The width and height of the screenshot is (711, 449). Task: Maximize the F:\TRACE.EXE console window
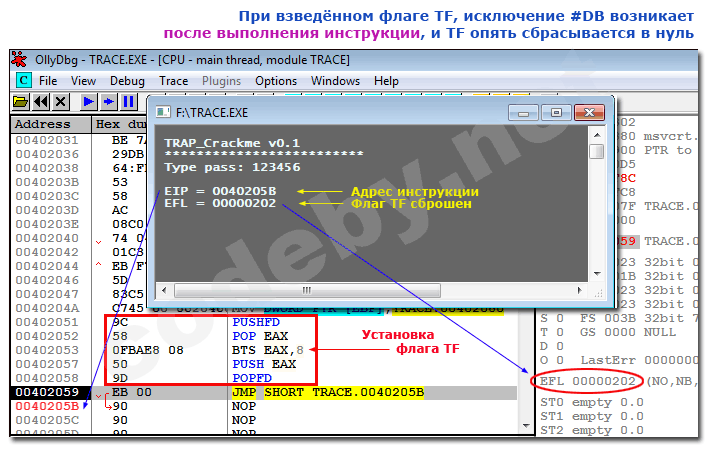click(x=556, y=112)
